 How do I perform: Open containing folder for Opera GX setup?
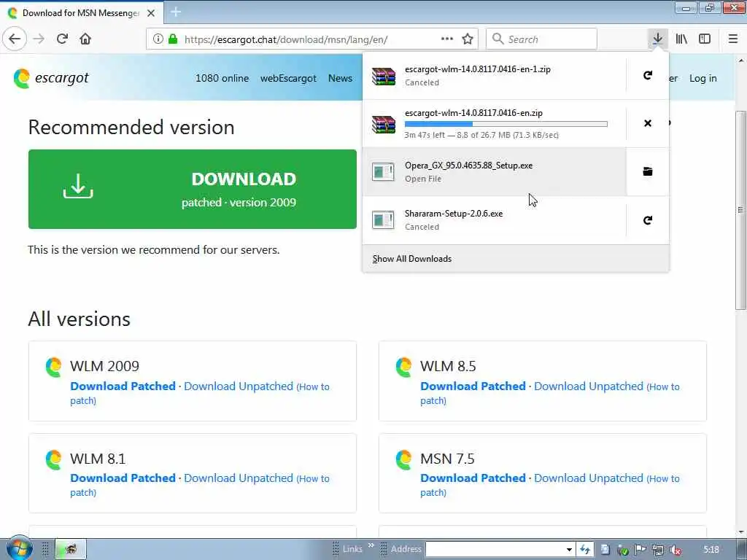pos(648,171)
